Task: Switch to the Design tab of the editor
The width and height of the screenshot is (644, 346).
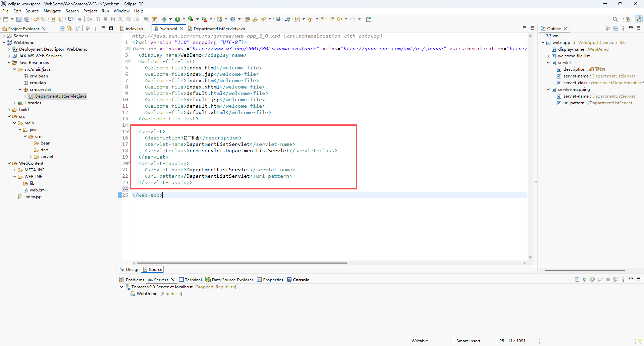Action: 130,270
